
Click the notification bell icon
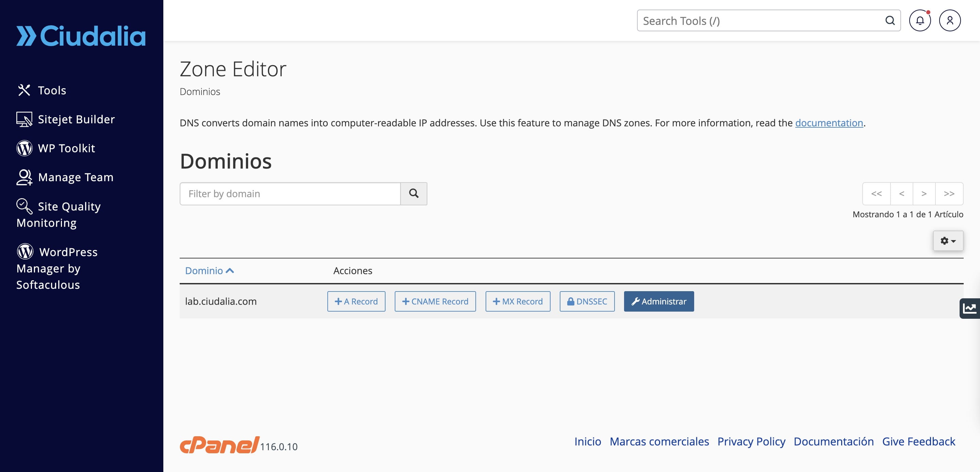(x=920, y=20)
